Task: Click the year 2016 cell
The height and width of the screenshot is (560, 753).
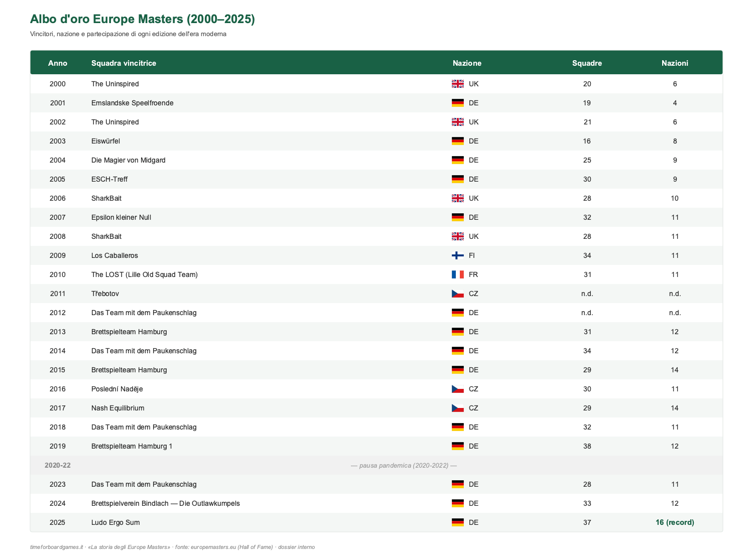Action: 58,389
